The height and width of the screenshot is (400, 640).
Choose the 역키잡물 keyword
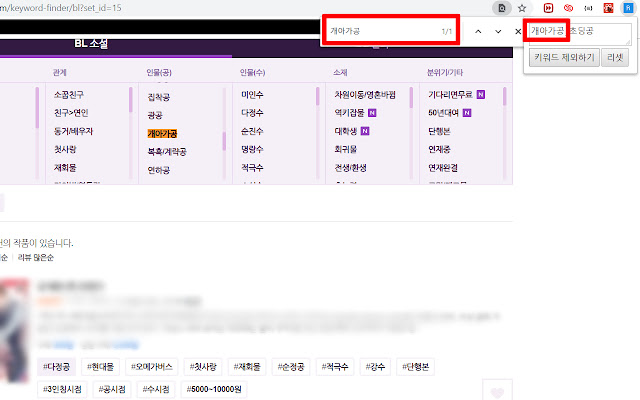(x=349, y=113)
